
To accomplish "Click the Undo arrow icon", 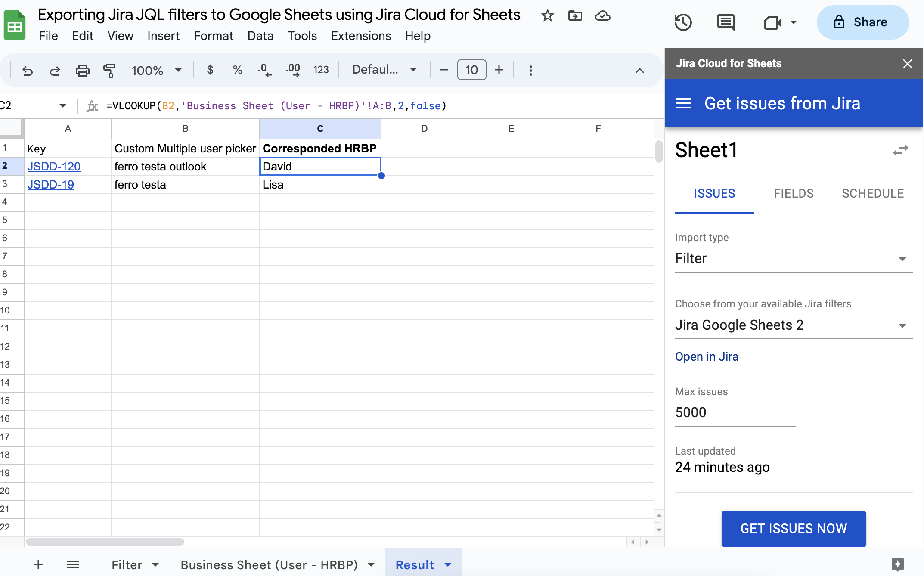I will 28,70.
